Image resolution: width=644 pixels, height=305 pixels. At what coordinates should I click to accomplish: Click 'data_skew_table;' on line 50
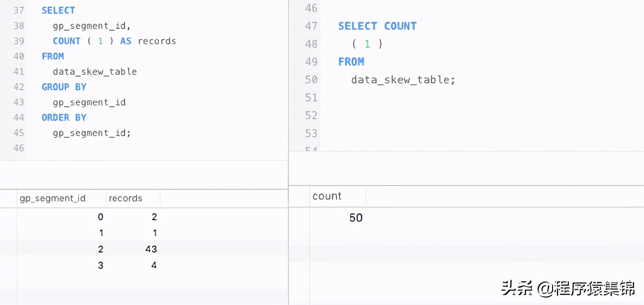403,80
